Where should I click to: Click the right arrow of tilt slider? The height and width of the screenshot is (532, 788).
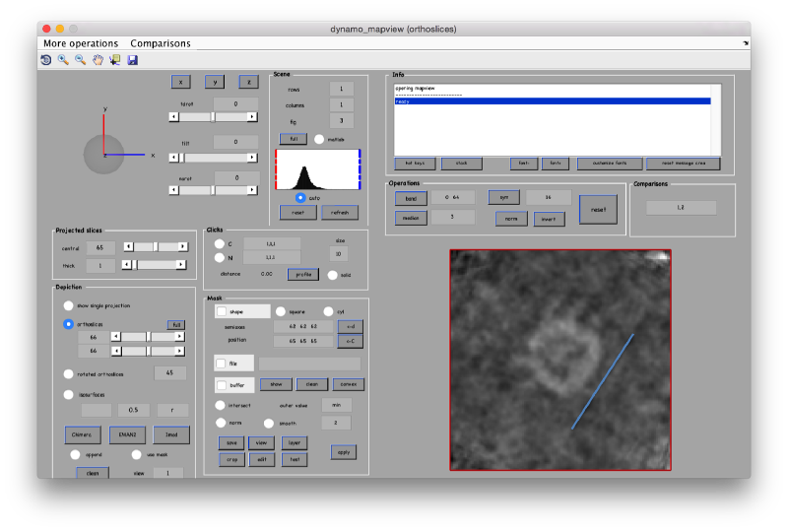coord(252,158)
